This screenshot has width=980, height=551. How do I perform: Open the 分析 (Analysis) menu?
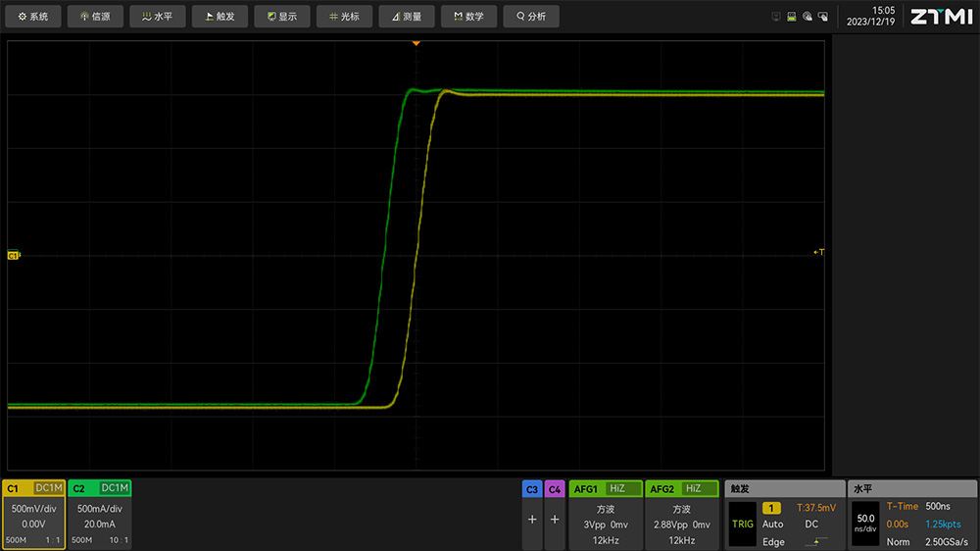(x=531, y=17)
